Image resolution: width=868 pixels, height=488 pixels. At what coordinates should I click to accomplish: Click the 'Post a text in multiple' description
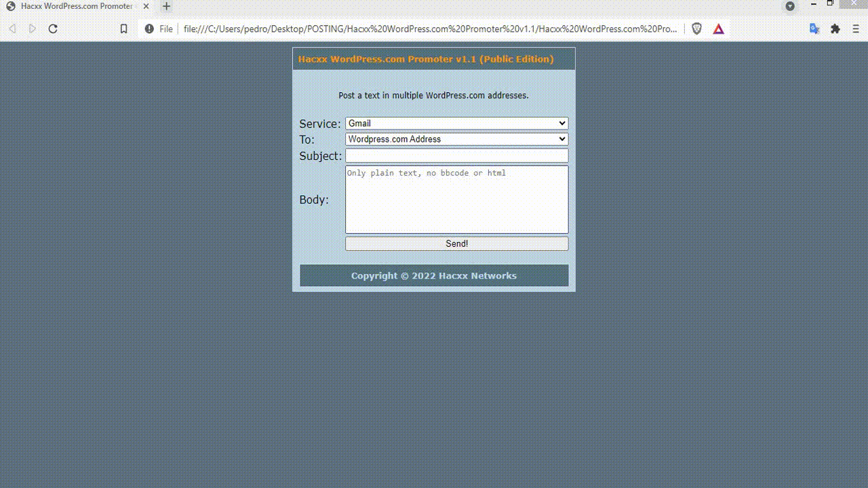433,96
